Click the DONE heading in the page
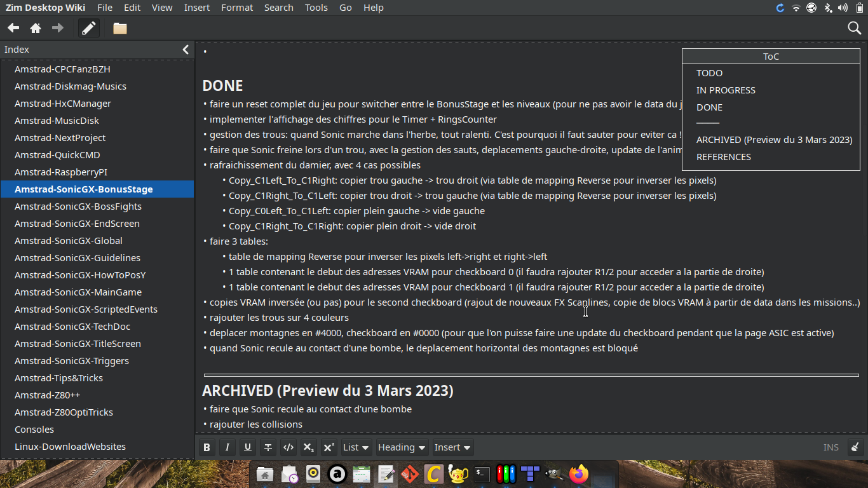Image resolution: width=868 pixels, height=488 pixels. 223,86
